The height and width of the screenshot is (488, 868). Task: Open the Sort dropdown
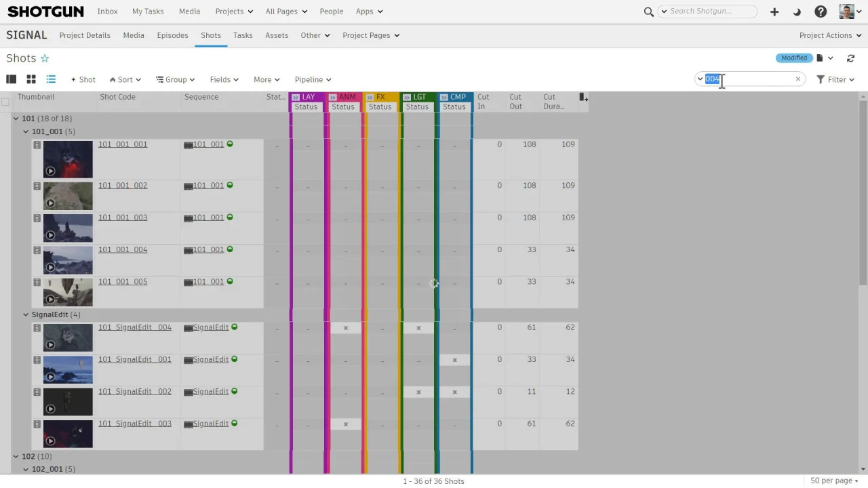125,79
